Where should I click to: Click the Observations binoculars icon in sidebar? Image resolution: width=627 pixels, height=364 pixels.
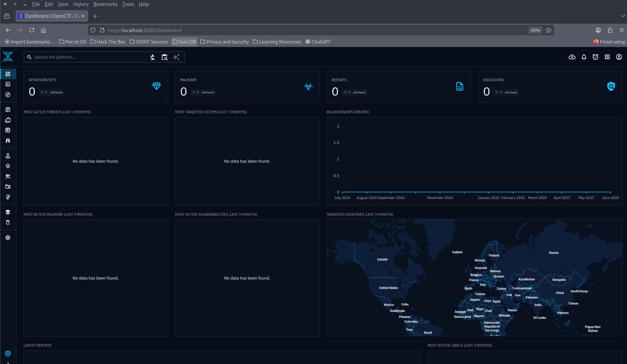(8, 140)
